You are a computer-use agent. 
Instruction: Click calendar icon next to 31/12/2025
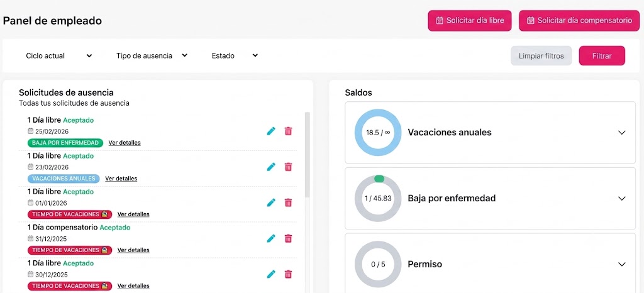[x=30, y=238]
